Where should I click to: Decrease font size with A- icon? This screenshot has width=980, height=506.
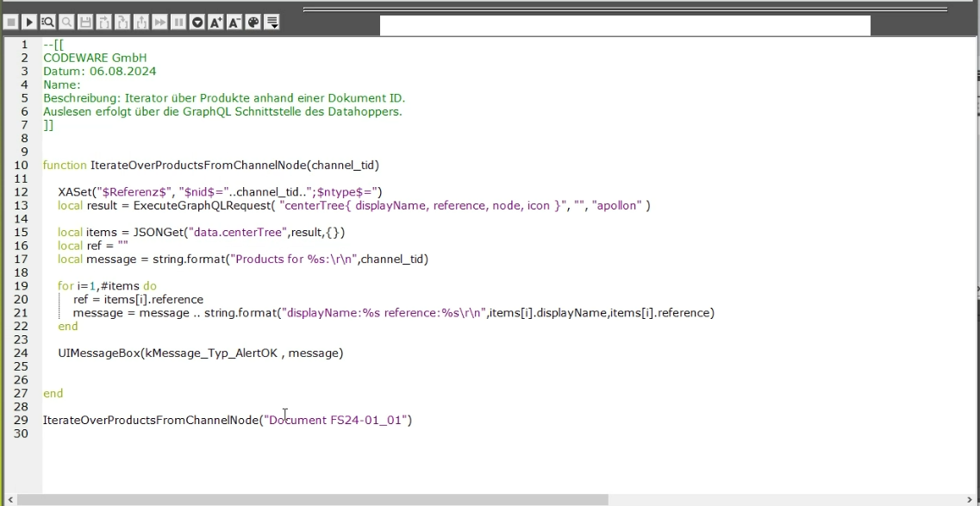[234, 22]
